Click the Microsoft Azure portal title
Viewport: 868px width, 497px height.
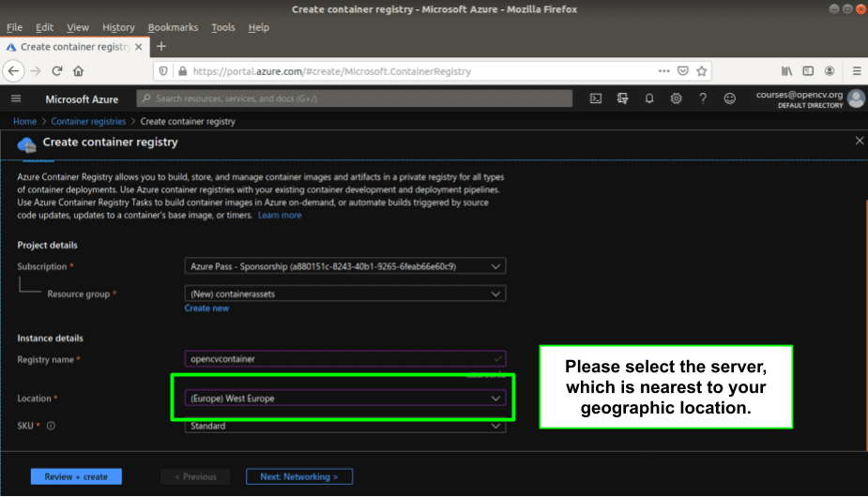pos(82,99)
